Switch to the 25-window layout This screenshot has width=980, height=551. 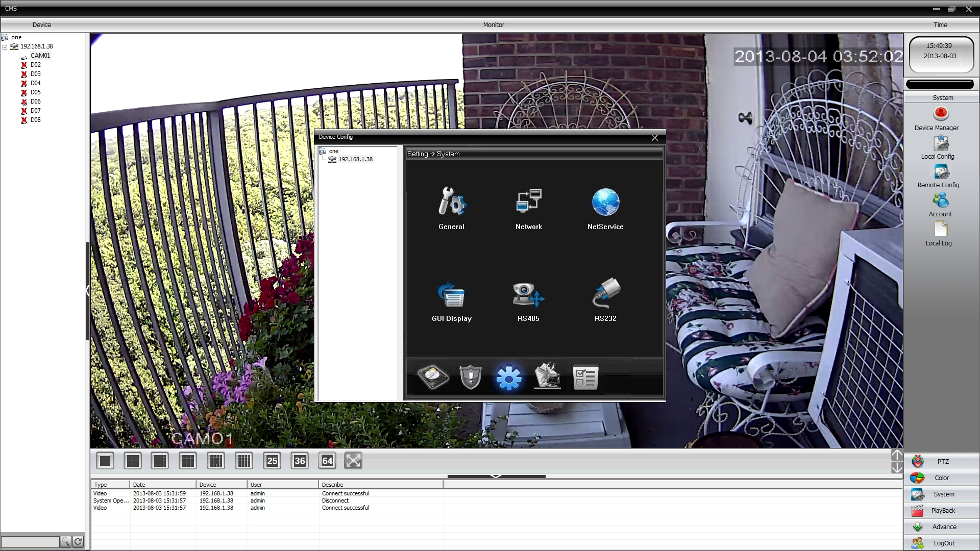(x=272, y=461)
